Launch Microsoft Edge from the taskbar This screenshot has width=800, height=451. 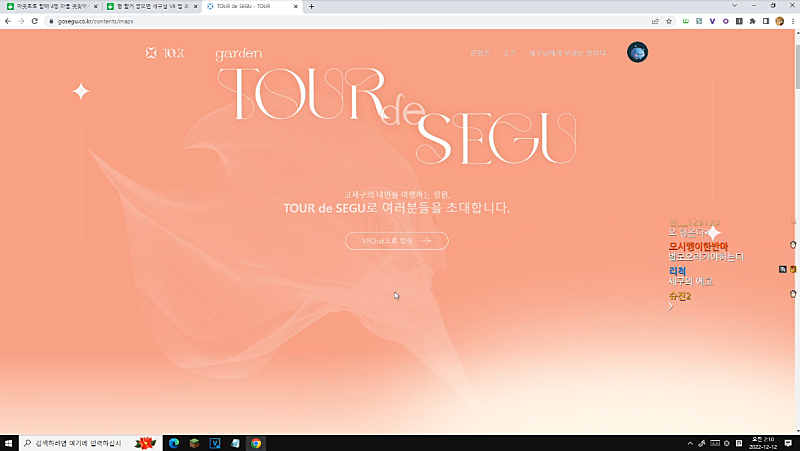(173, 443)
